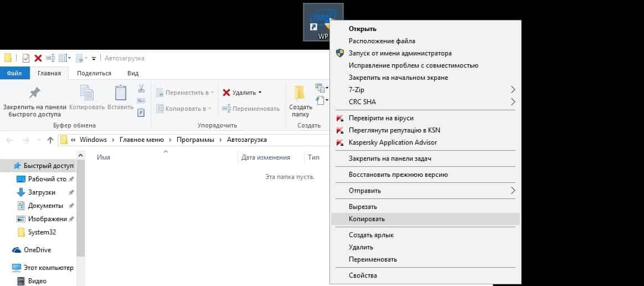Click the Загрузки download arrow icon

21,192
